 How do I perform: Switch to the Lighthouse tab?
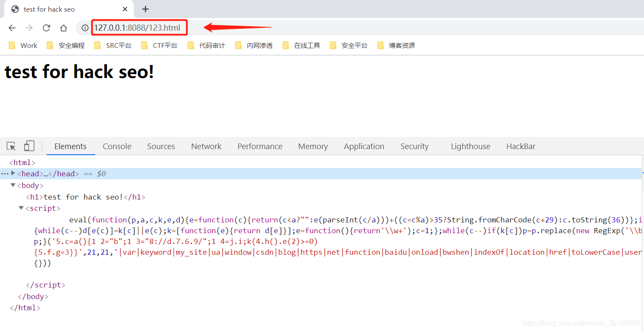coord(470,147)
